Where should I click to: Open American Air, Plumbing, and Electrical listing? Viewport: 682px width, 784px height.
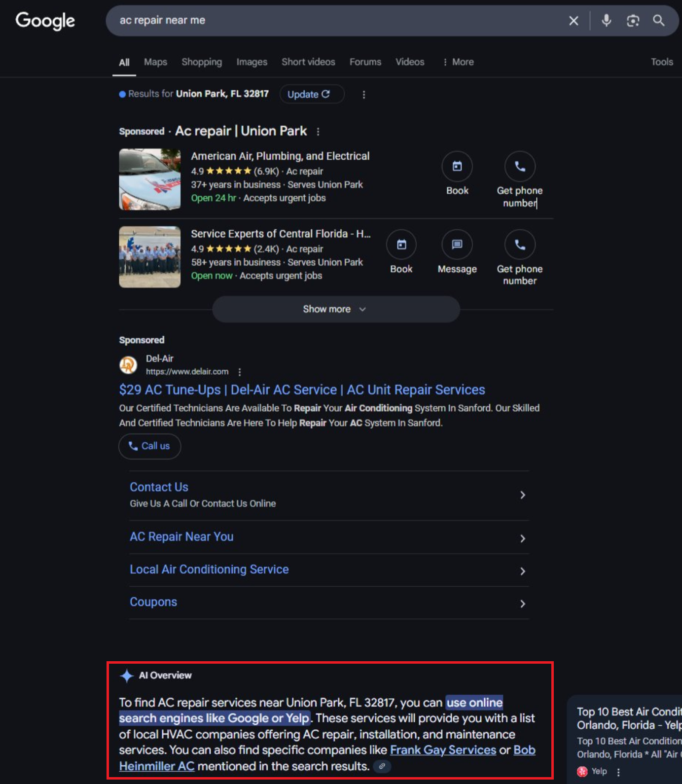point(280,156)
